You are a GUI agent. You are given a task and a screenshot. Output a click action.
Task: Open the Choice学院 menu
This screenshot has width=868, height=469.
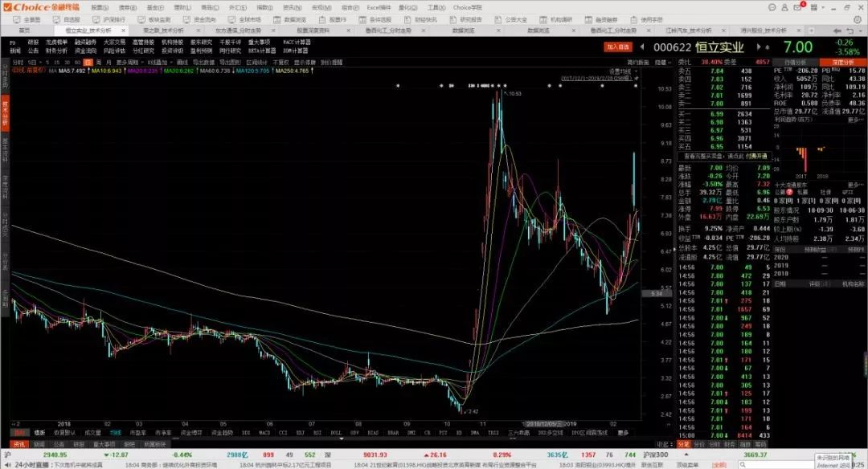[x=467, y=7]
